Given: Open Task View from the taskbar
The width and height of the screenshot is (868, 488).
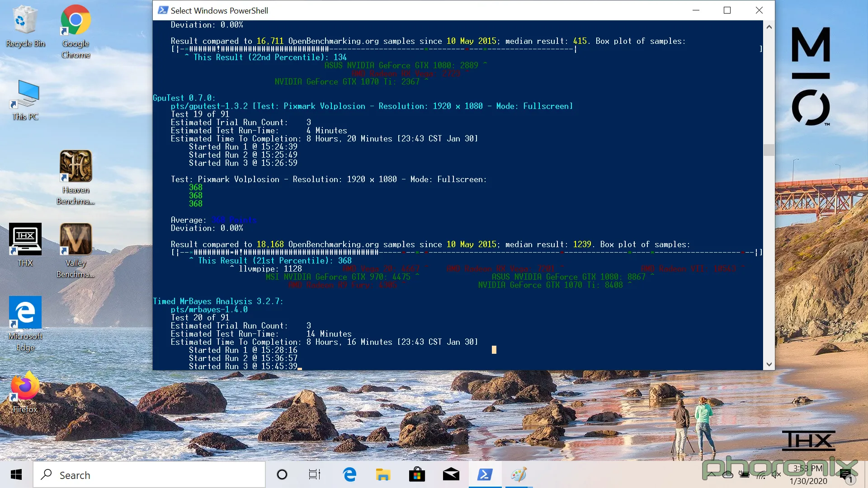Looking at the screenshot, I should [315, 475].
